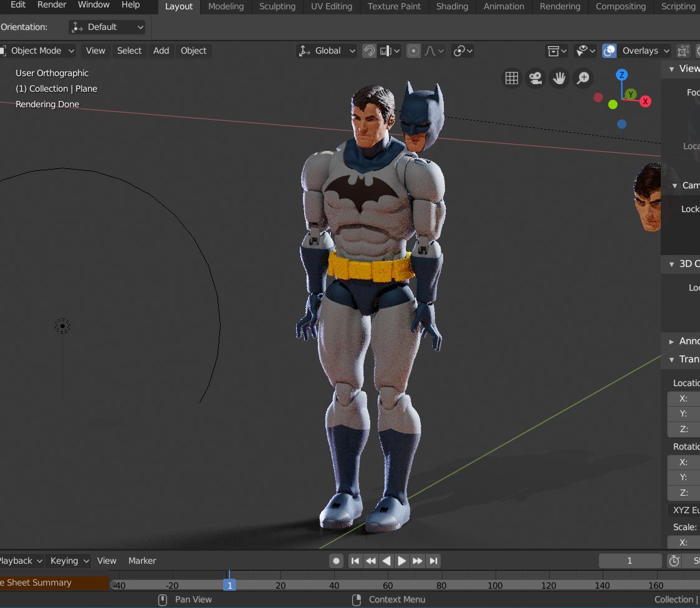Viewport: 700px width, 608px height.
Task: Toggle the Overlays visibility button
Action: coord(610,51)
